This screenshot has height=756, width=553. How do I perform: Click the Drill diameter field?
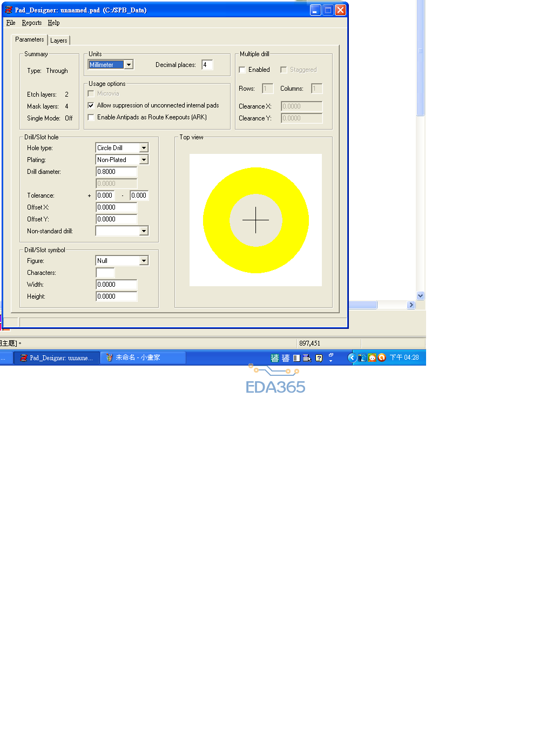pos(117,172)
